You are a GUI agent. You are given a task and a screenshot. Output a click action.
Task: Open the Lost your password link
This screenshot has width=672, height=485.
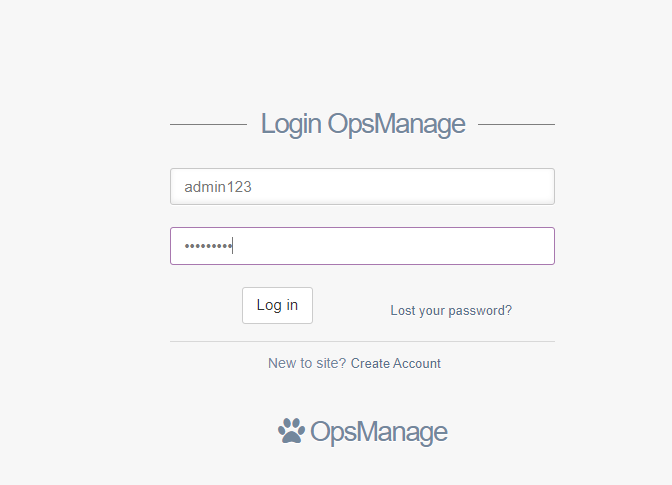(450, 311)
